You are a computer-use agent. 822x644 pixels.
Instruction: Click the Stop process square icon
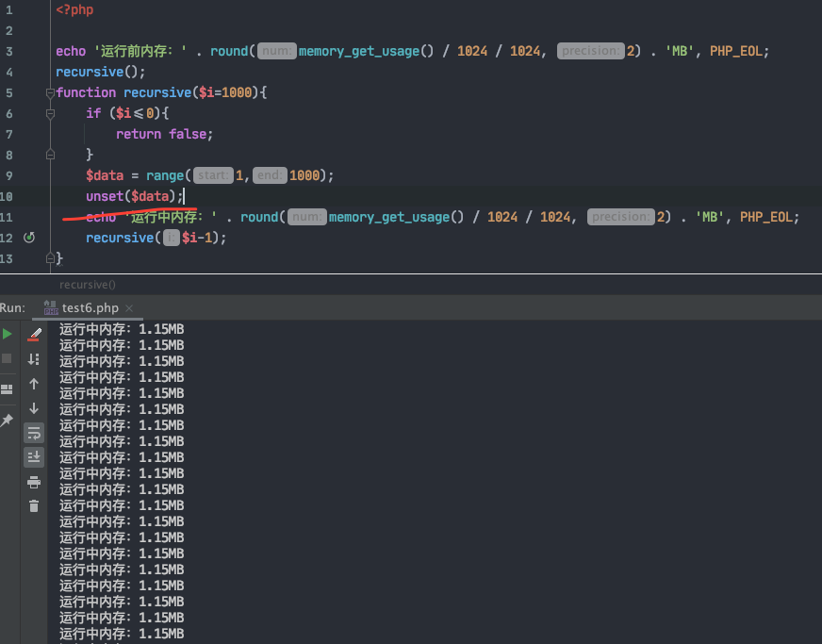7,358
